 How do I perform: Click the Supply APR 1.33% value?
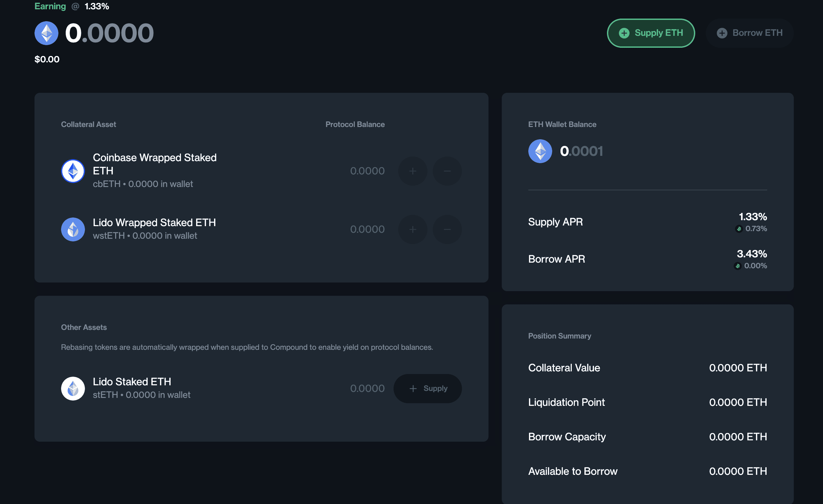tap(753, 217)
